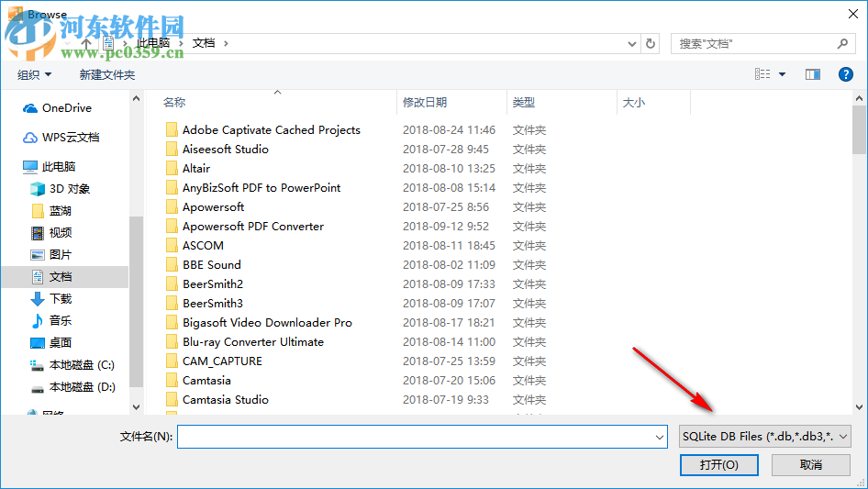This screenshot has width=868, height=489.
Task: Select the 此电脑 computer icon in sidebar
Action: (x=30, y=166)
